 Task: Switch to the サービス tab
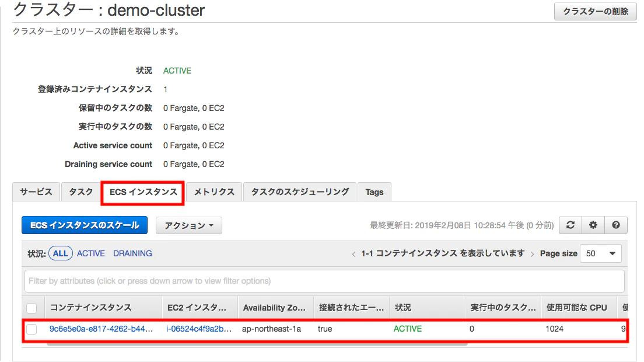click(x=36, y=192)
